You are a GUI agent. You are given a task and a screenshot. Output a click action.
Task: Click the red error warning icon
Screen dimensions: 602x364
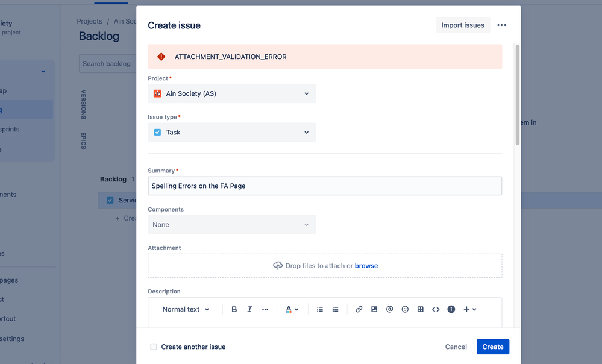pyautogui.click(x=161, y=57)
